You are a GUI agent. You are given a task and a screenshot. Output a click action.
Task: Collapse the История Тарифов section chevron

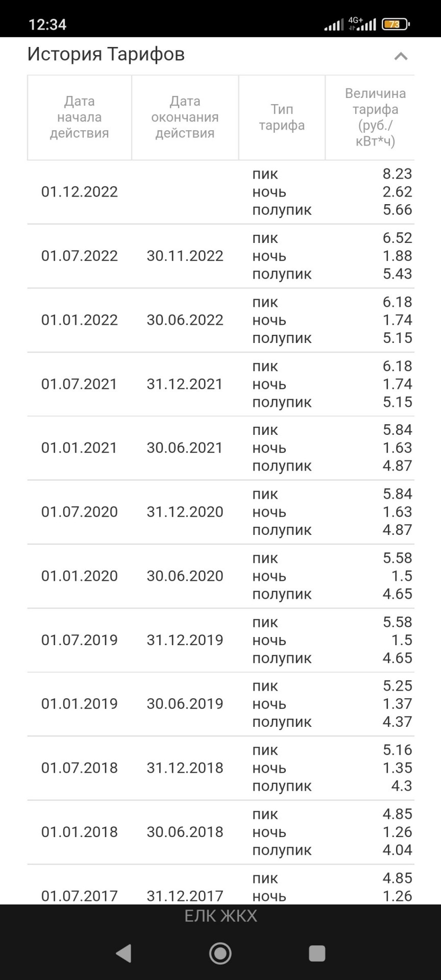(x=401, y=56)
